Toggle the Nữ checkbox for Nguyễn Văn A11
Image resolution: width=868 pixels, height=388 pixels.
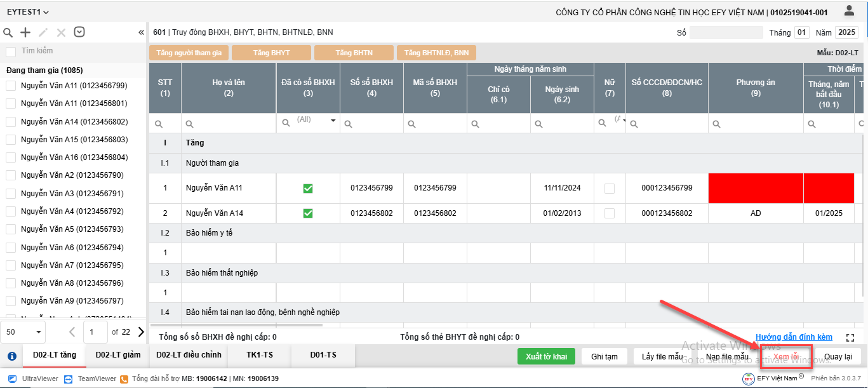[x=610, y=188]
